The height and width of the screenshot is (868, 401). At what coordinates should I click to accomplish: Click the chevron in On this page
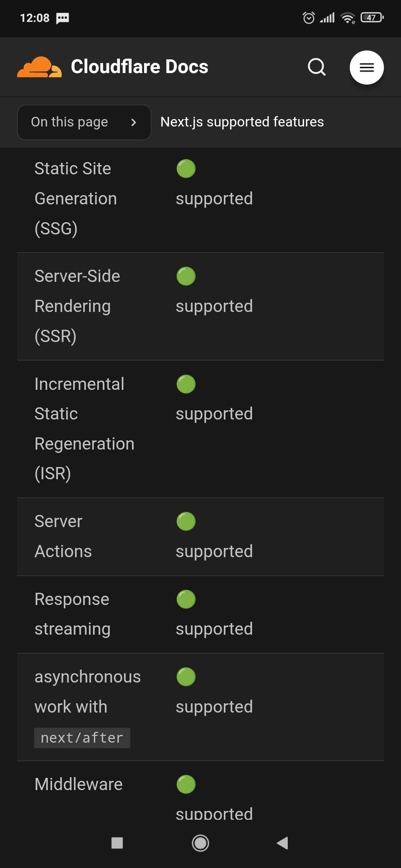[134, 122]
